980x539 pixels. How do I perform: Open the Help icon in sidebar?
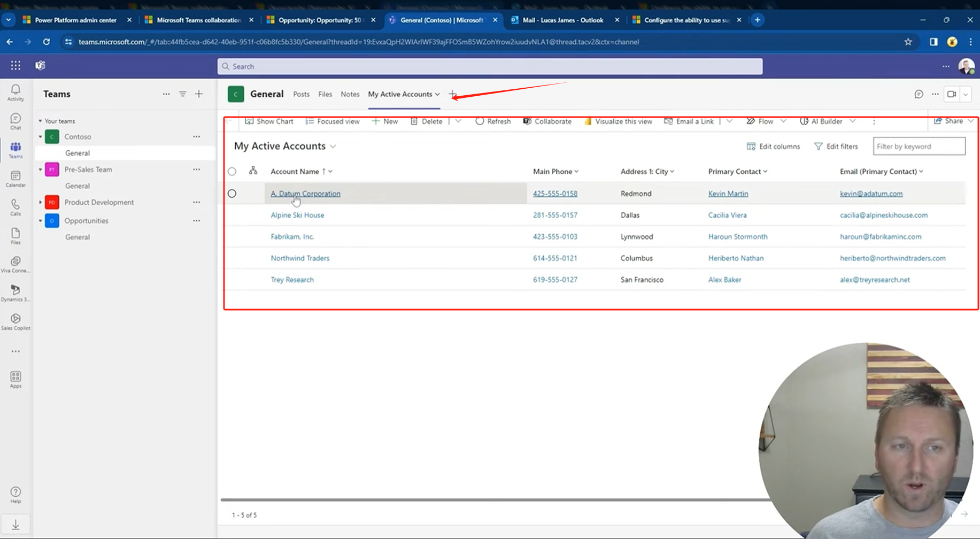[x=16, y=495]
